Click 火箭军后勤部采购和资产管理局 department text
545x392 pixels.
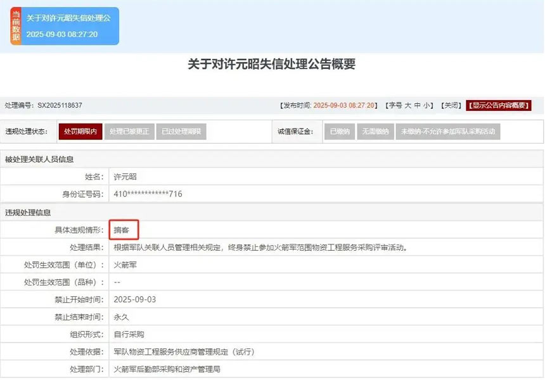coord(166,369)
